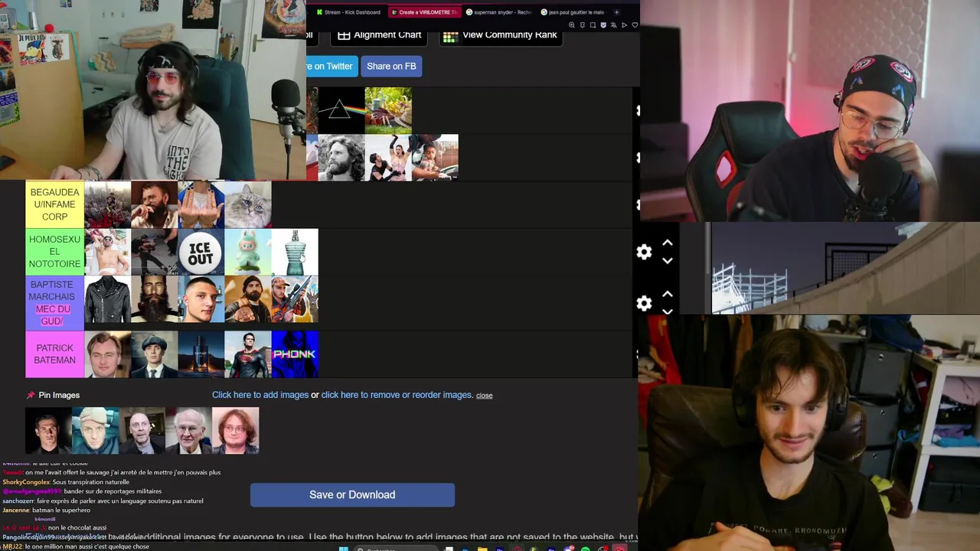980x551 pixels.
Task: Click the praying hands image in BEGAUDEAU row
Action: click(x=201, y=205)
